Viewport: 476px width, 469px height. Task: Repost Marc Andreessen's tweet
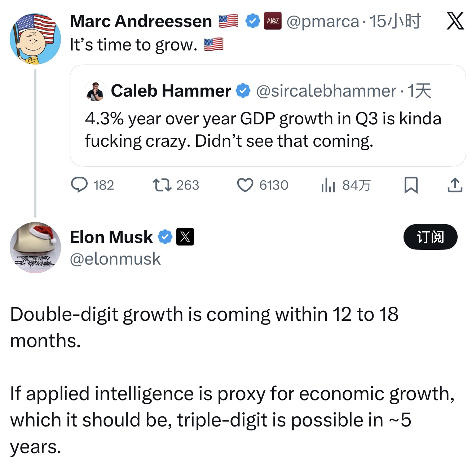161,185
